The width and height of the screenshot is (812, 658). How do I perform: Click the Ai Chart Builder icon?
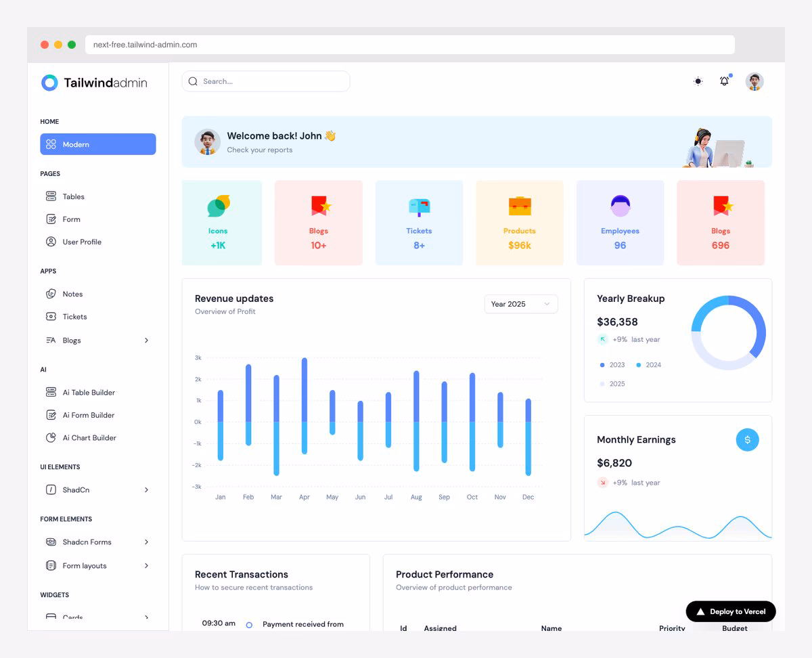click(x=51, y=437)
